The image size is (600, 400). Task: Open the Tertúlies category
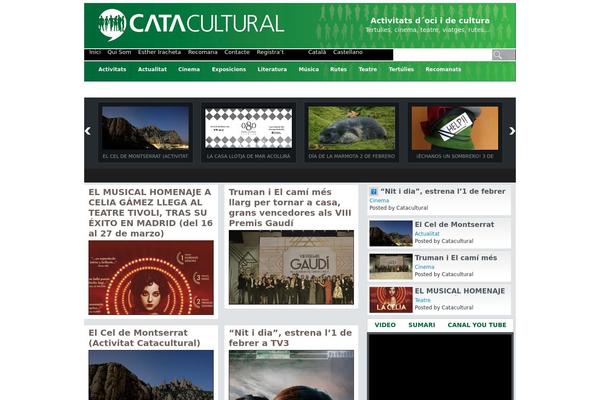point(401,69)
